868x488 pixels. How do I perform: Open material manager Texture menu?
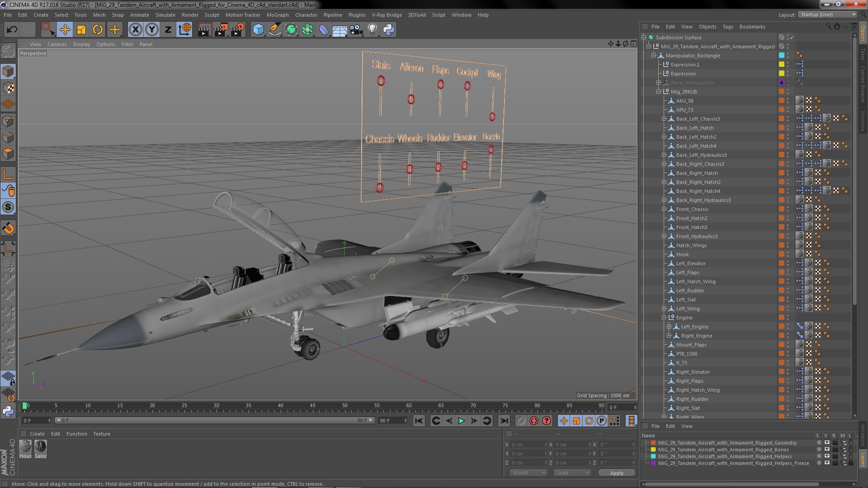click(102, 434)
